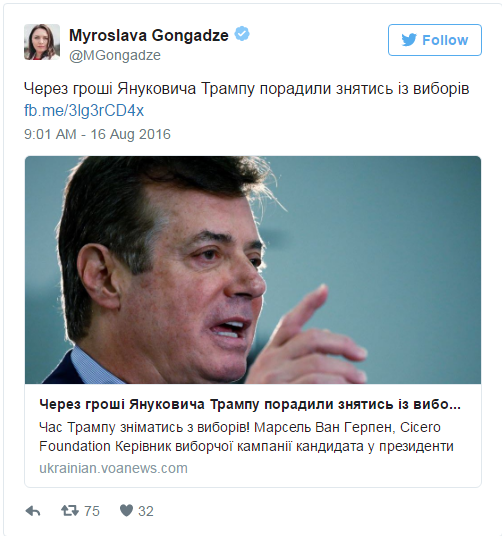The width and height of the screenshot is (502, 536).
Task: Follow Myroslava Gongadze
Action: (435, 40)
